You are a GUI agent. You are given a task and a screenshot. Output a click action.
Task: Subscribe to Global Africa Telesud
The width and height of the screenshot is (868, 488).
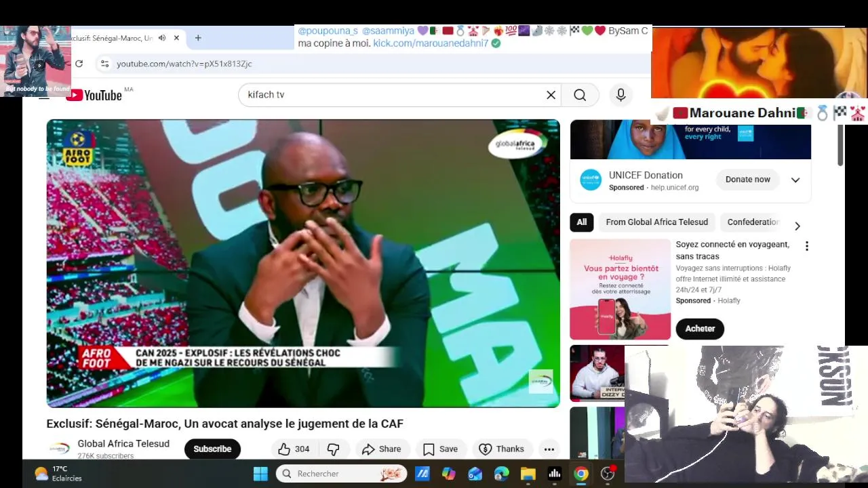[212, 449]
